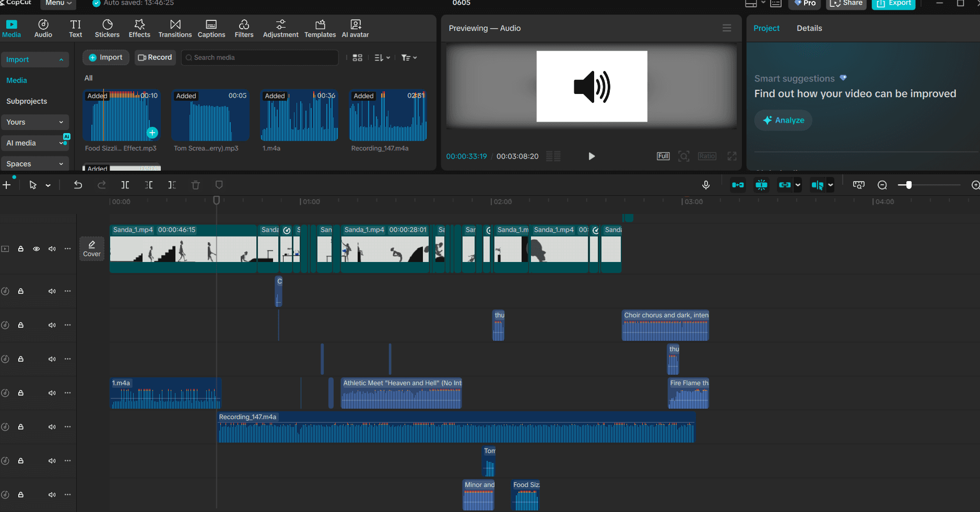This screenshot has height=512, width=980.
Task: Delete the part left of the playhead
Action: 149,185
